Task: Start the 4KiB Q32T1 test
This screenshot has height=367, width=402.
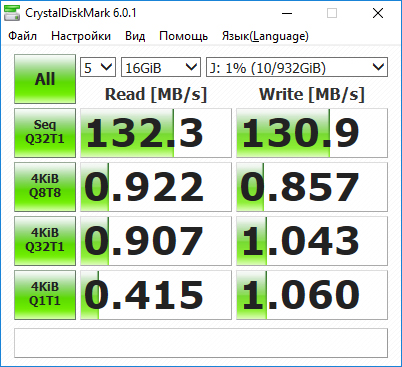Action: coord(45,241)
